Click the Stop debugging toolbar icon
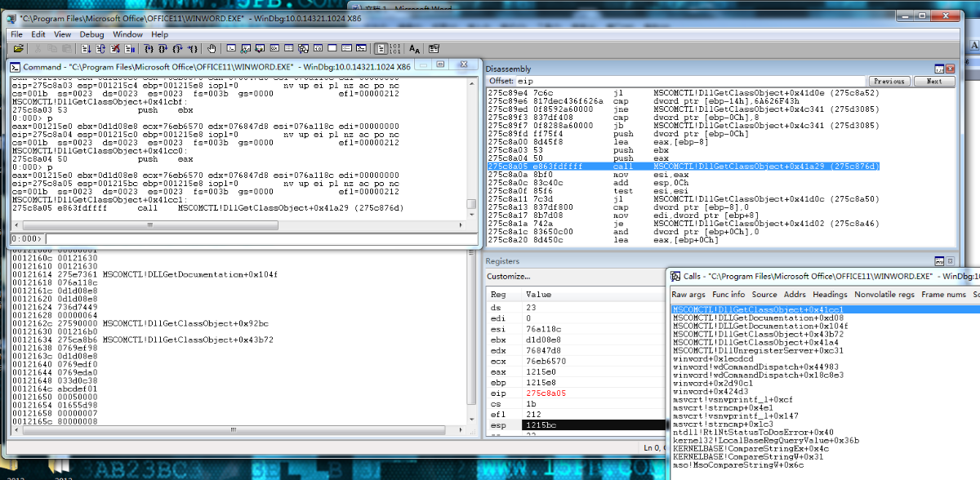 click(115, 49)
